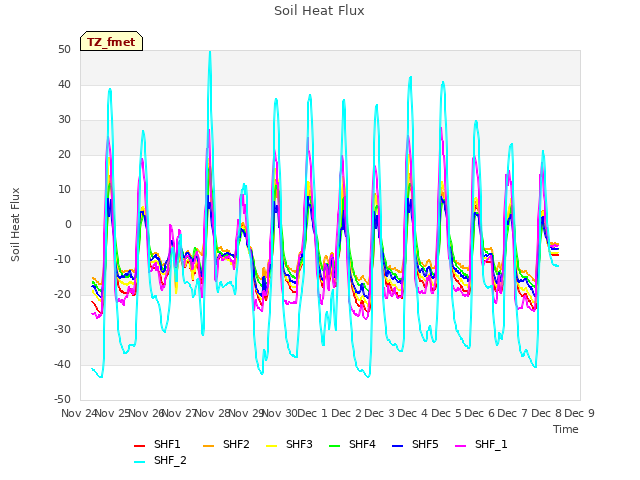Click the Soil Heat Flux chart title
Screen dimensions: 640x480
point(319,11)
